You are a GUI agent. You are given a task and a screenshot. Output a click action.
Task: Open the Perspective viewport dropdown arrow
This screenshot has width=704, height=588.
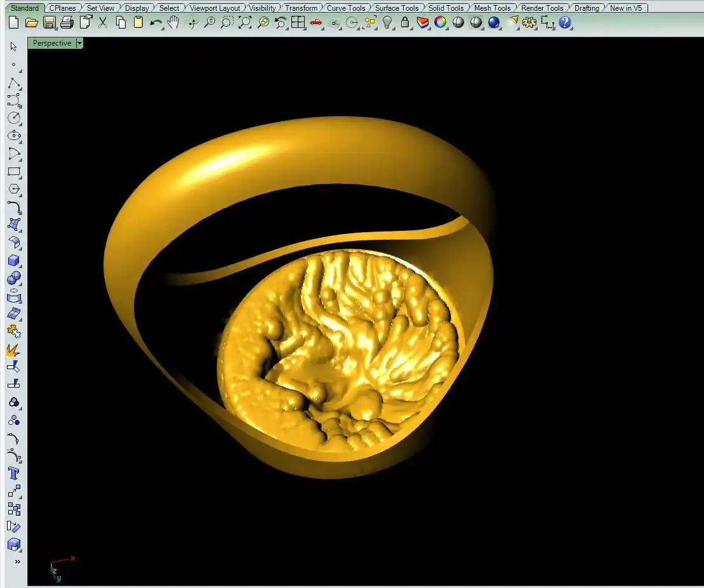79,43
